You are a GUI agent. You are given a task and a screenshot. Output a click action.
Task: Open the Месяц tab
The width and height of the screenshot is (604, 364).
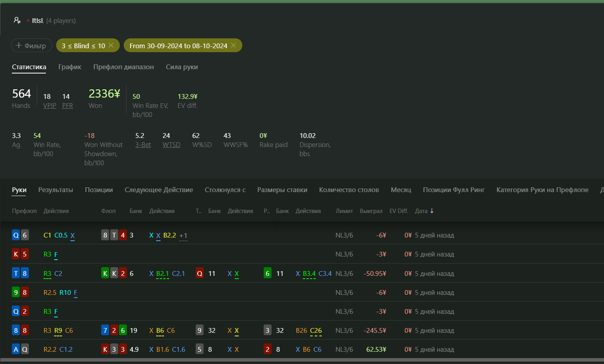[401, 190]
